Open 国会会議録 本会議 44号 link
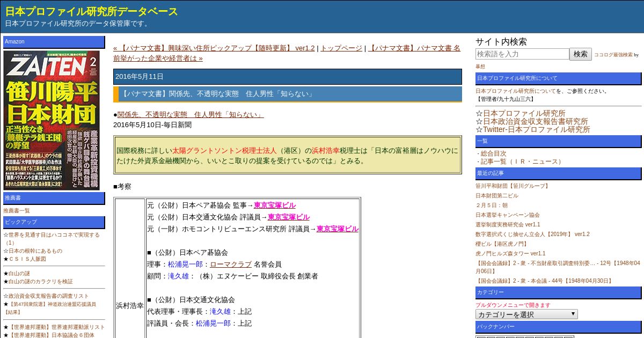644x338 pixels. click(544, 281)
